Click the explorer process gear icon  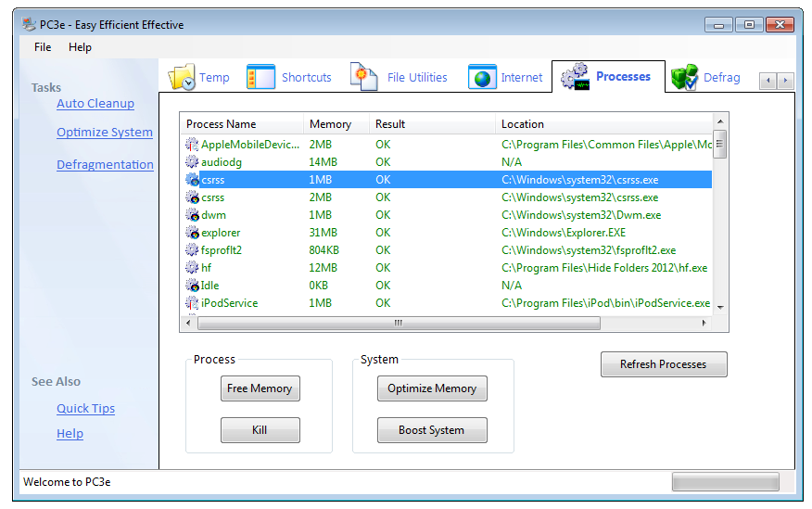[192, 233]
